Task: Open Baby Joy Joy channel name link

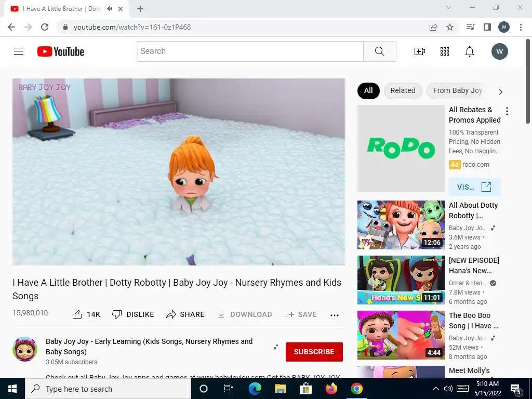Action: point(149,347)
